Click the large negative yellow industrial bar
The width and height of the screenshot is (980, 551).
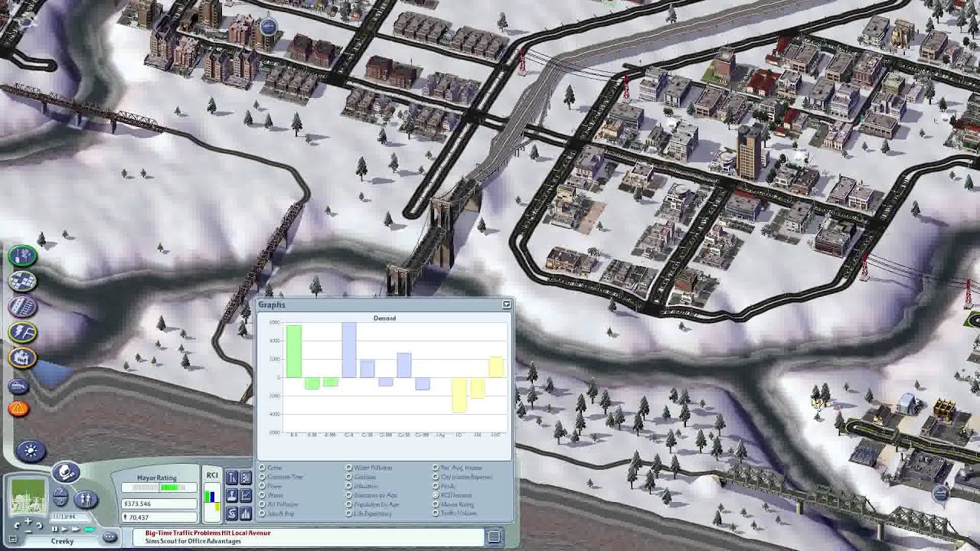[x=459, y=395]
